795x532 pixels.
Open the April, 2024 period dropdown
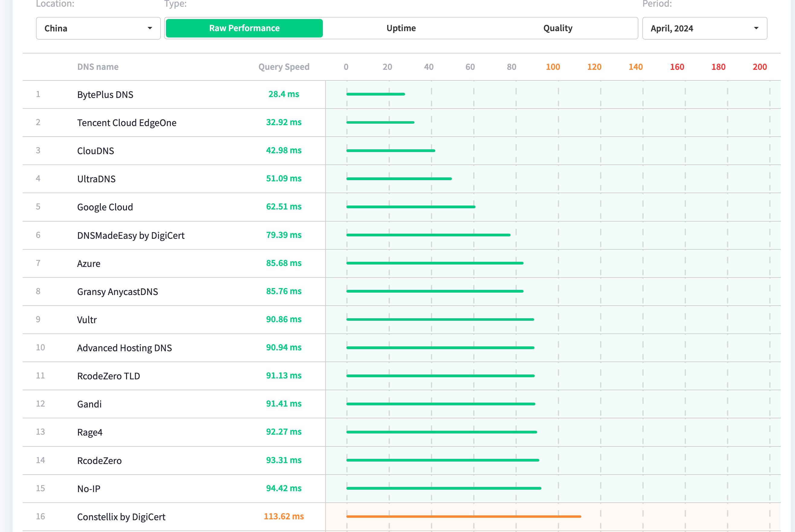pyautogui.click(x=704, y=28)
